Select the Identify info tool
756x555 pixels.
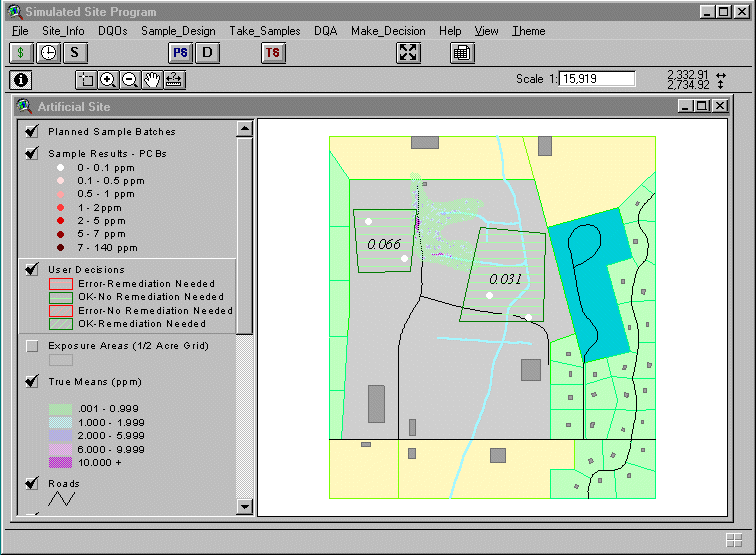[x=21, y=80]
